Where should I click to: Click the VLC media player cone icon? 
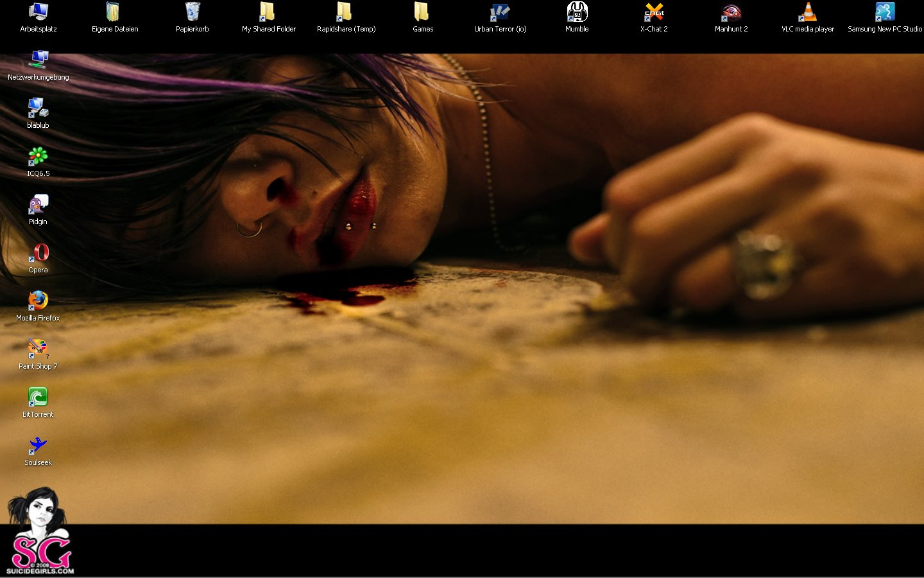pos(807,12)
